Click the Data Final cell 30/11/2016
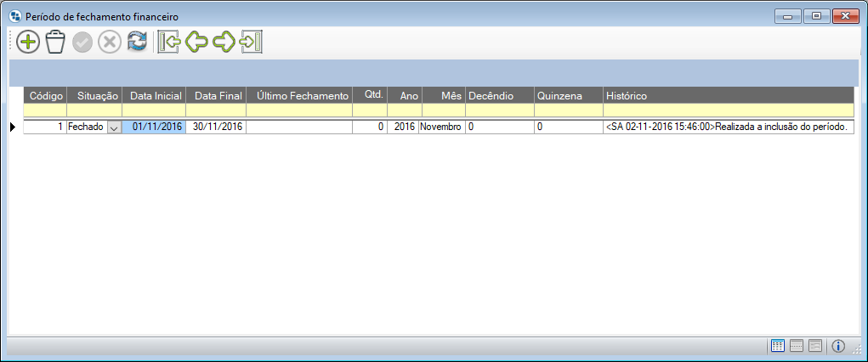Screen dimensions: 868x362 coord(217,127)
